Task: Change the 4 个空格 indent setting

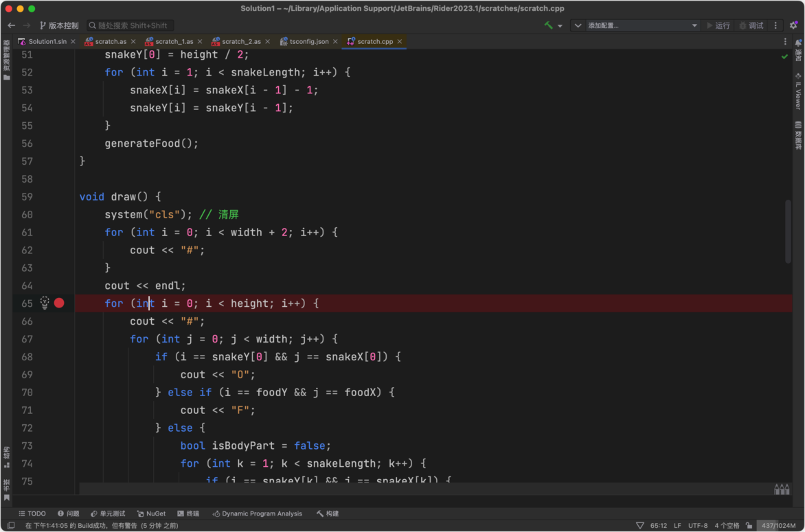Action: click(727, 525)
